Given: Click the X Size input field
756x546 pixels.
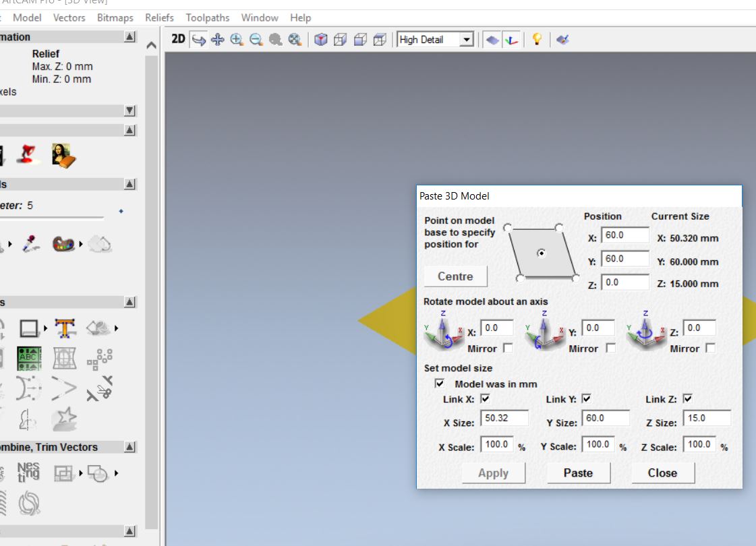Looking at the screenshot, I should pos(504,418).
